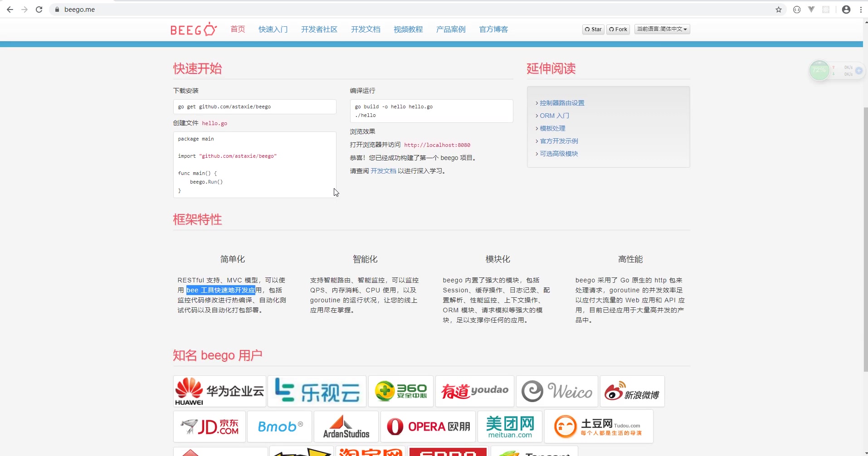Click the first extension icon after bookmark star
Viewport: 868px width, 456px height.
[797, 10]
